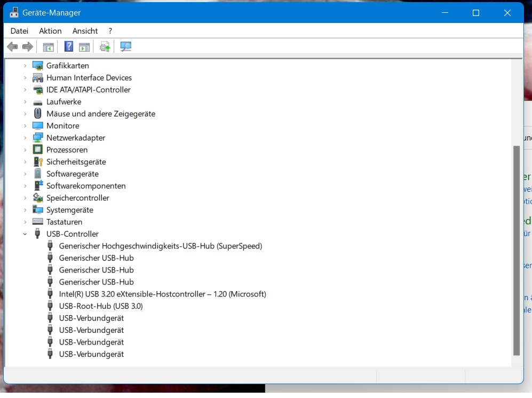
Task: Click the Speichercontroller icon
Action: [x=38, y=198]
